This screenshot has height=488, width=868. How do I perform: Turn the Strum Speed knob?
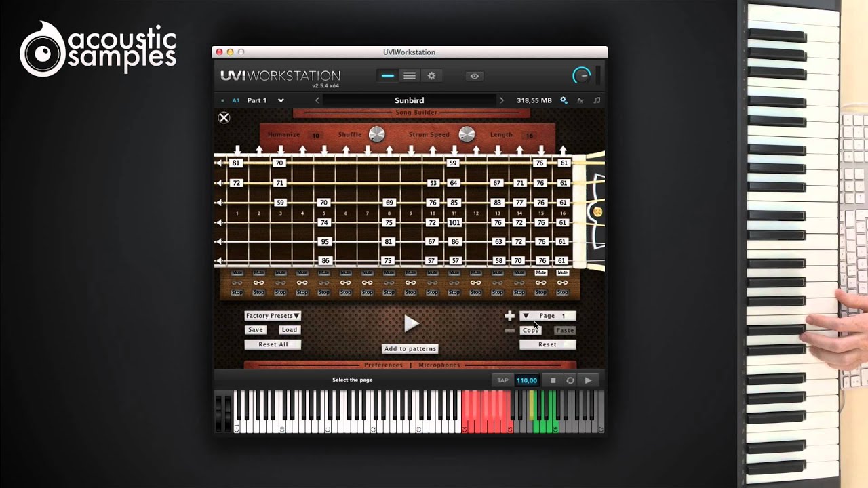[467, 134]
